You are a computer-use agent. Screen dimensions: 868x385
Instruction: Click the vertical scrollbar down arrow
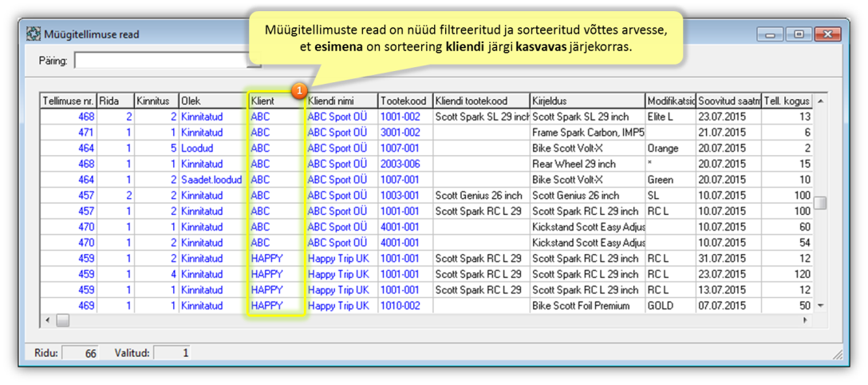tap(820, 306)
